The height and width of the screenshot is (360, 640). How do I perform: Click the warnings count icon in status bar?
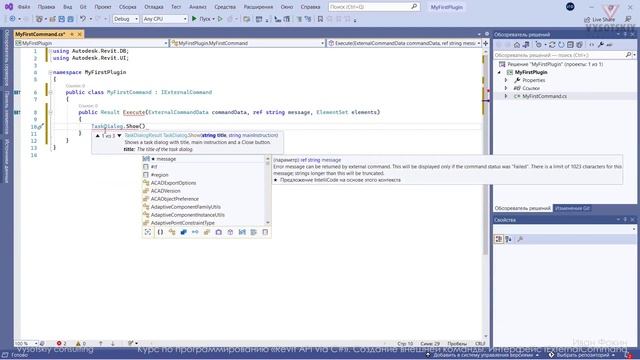[x=78, y=343]
